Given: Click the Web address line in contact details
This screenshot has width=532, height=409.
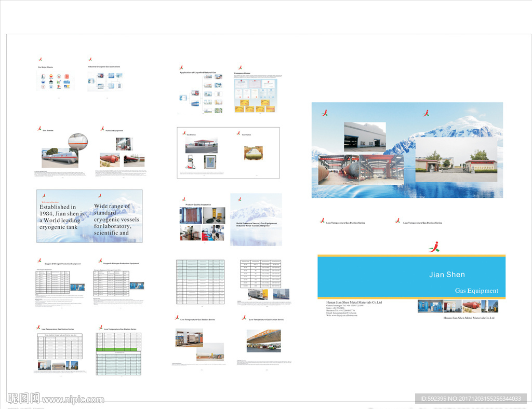Looking at the screenshot, I should click(x=342, y=316).
